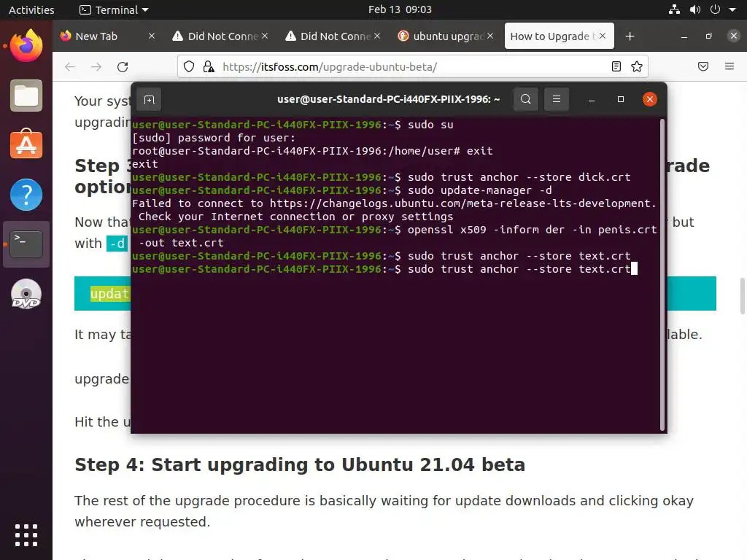Click the terminal scrollbar
Viewport: 747px width, 560px height.
[662, 274]
